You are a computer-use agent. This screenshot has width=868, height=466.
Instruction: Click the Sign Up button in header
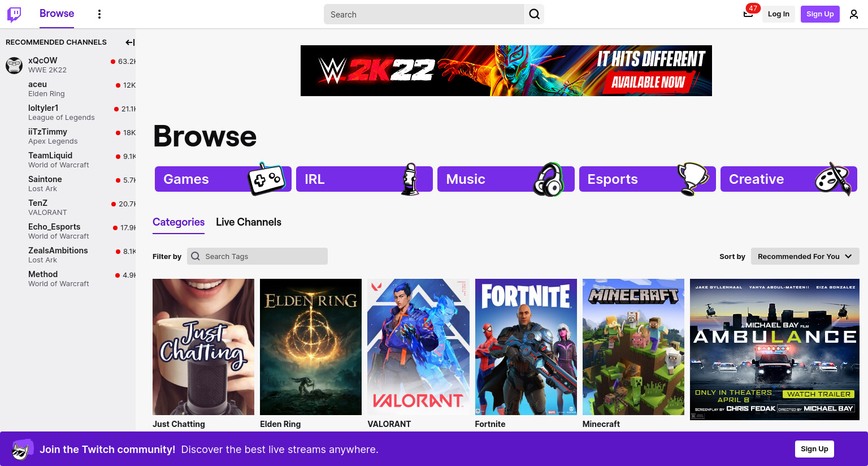pyautogui.click(x=820, y=14)
